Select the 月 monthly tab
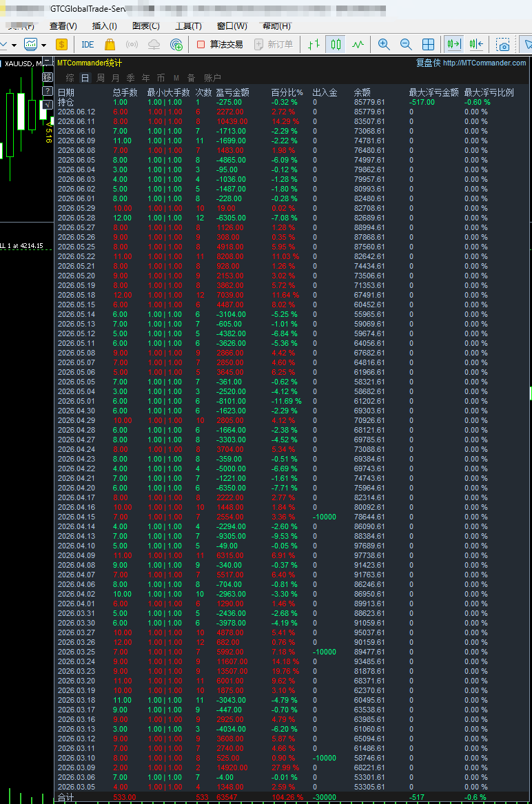Screen dimensions: 532x804 (116, 78)
